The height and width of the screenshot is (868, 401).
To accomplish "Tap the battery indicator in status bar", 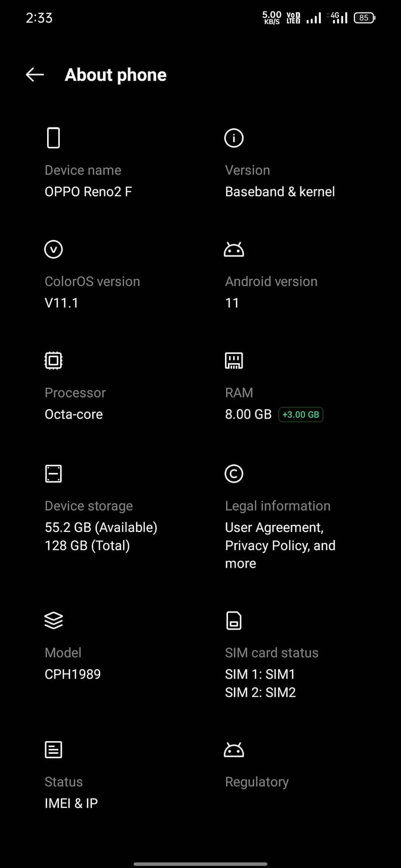I will 364,18.
